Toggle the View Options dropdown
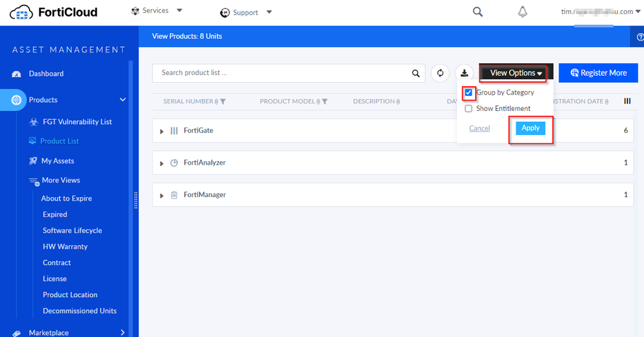The height and width of the screenshot is (337, 644). point(516,73)
